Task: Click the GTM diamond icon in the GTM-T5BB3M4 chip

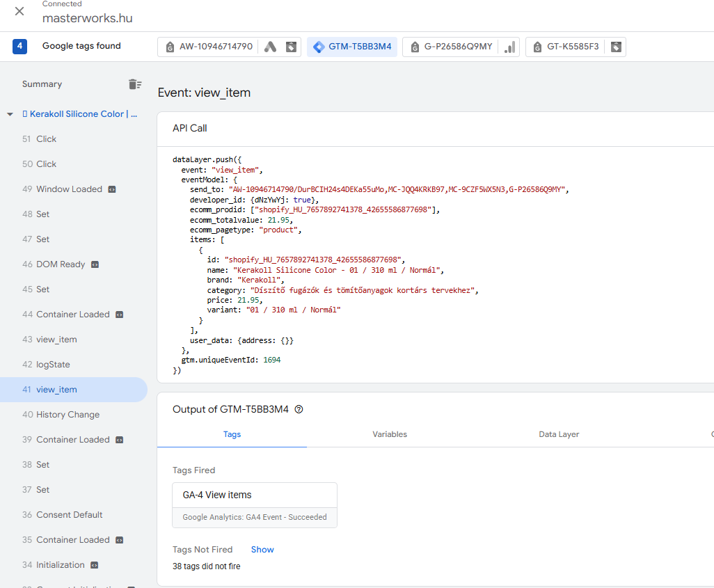Action: pyautogui.click(x=319, y=47)
